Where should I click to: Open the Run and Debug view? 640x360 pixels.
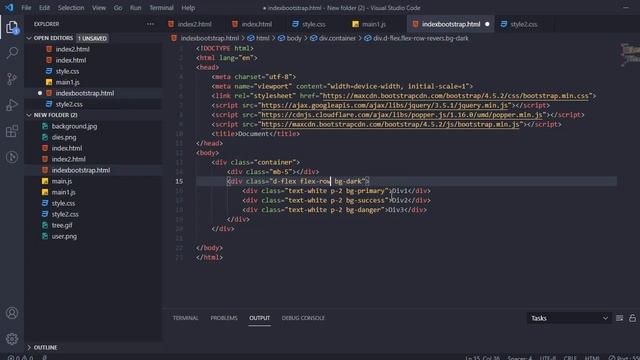pos(12,105)
